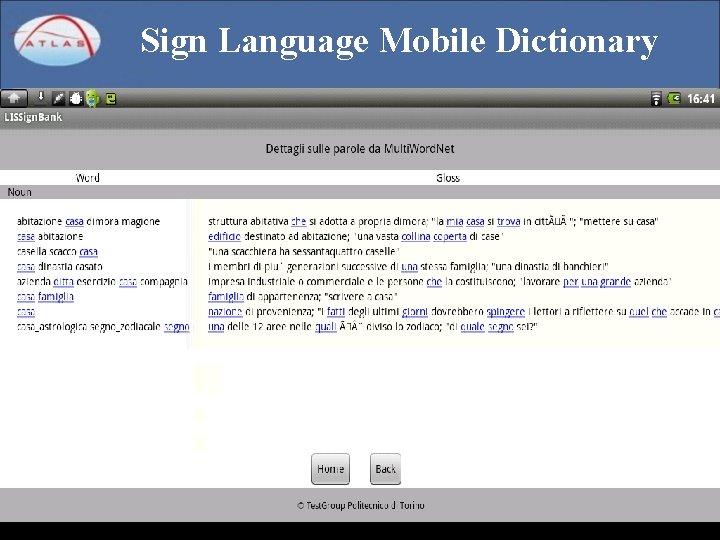This screenshot has height=540, width=720.
Task: Open the standalone 'casa' word link
Action: [x=26, y=312]
